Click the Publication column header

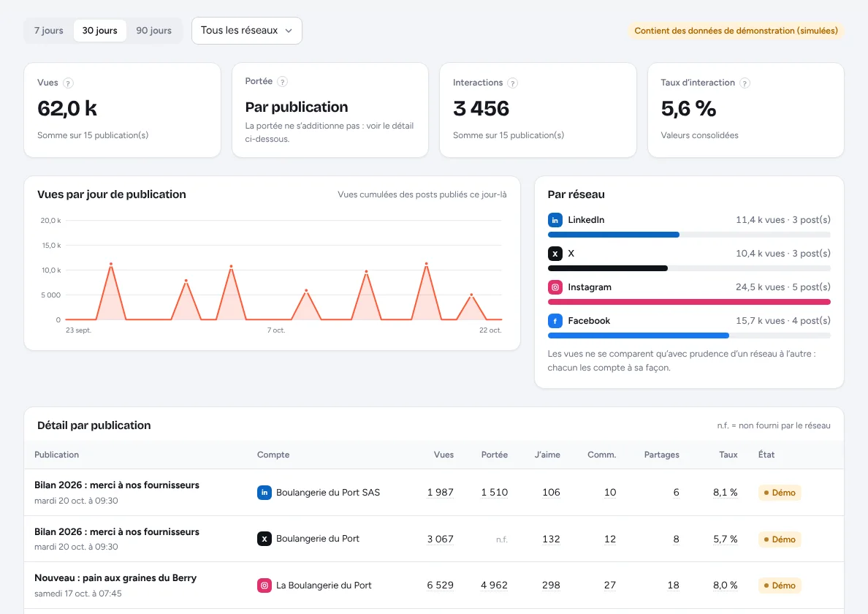tap(56, 455)
